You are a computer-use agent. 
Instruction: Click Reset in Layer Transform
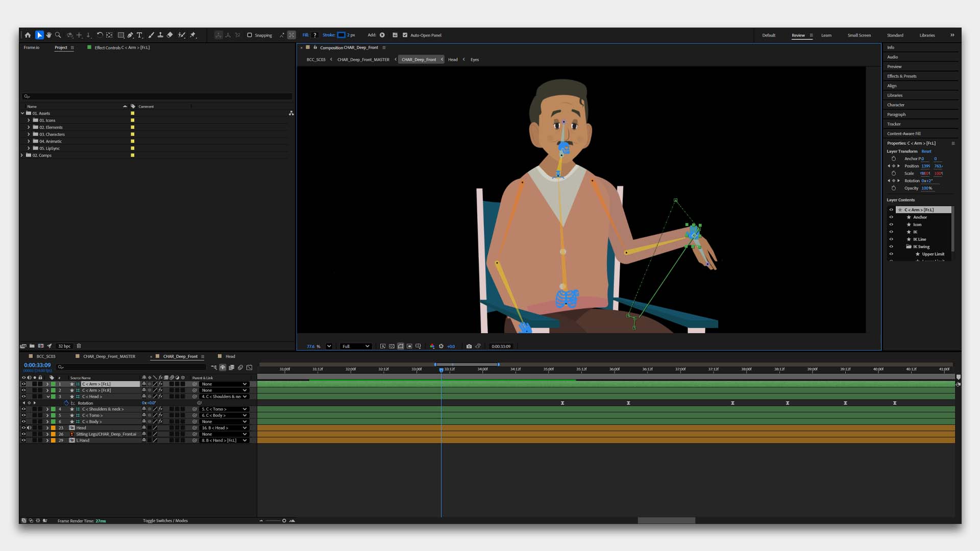(x=926, y=152)
